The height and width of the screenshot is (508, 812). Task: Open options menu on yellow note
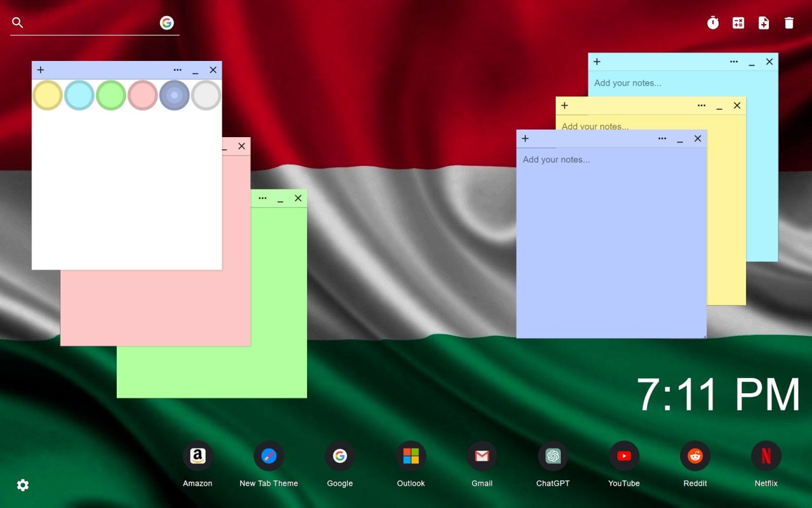[x=702, y=105]
